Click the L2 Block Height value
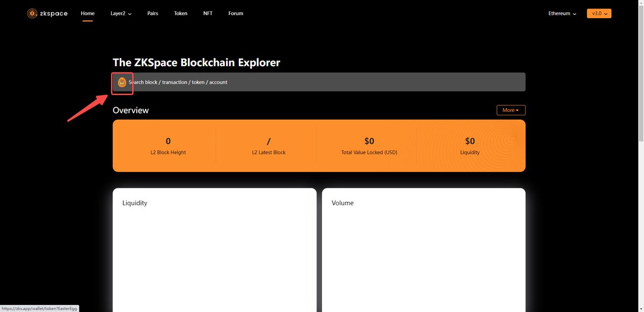Image resolution: width=644 pixels, height=312 pixels. 168,141
